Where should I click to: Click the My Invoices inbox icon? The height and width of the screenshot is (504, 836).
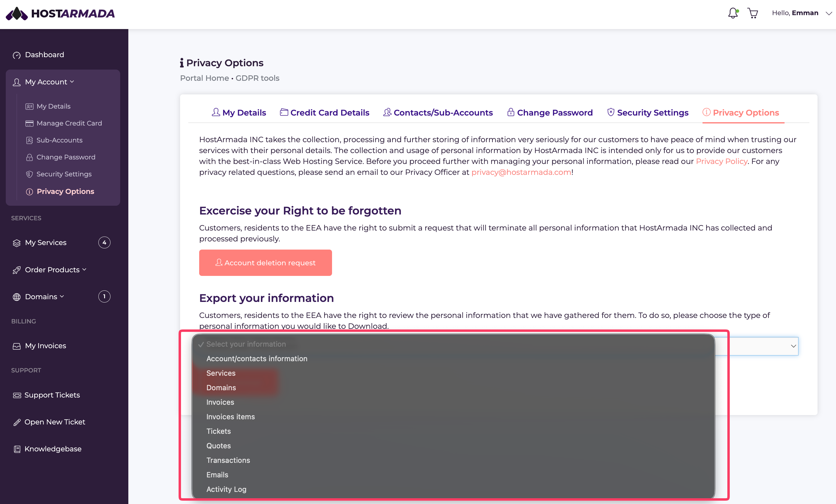coord(17,346)
